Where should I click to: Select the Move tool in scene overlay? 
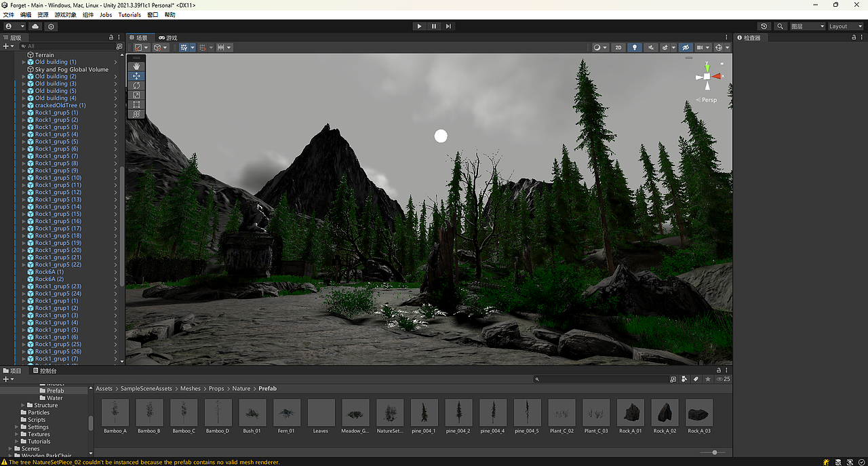pyautogui.click(x=136, y=76)
